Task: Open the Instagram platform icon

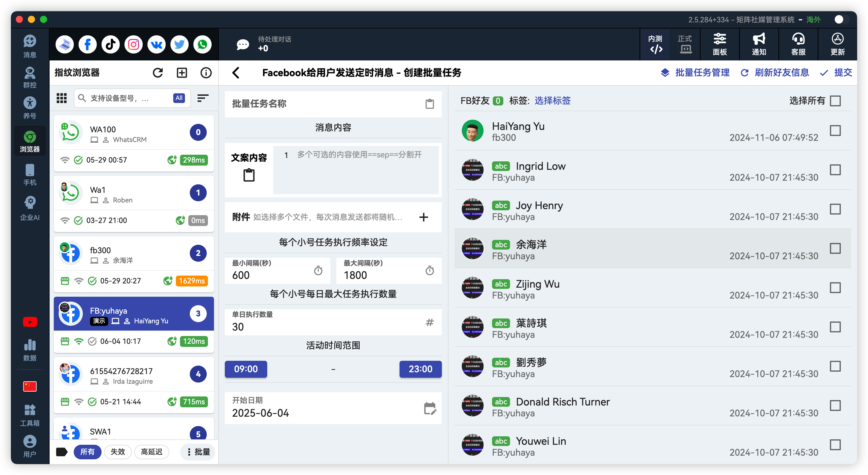Action: click(x=134, y=44)
